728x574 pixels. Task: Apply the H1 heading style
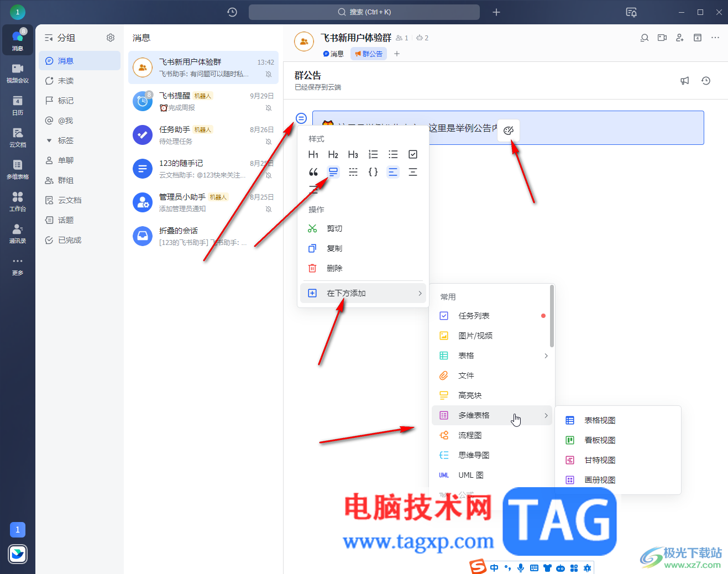[313, 154]
